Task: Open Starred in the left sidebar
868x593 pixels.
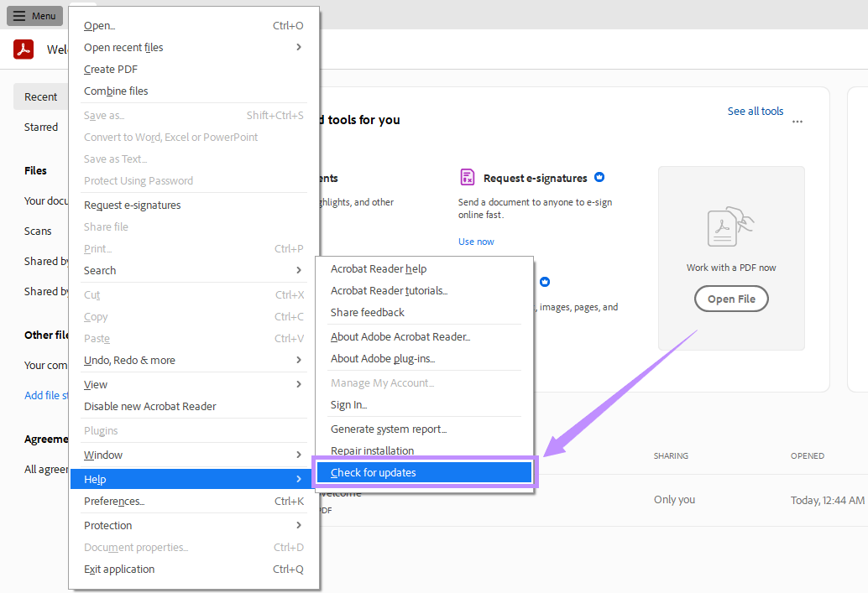Action: 41,127
